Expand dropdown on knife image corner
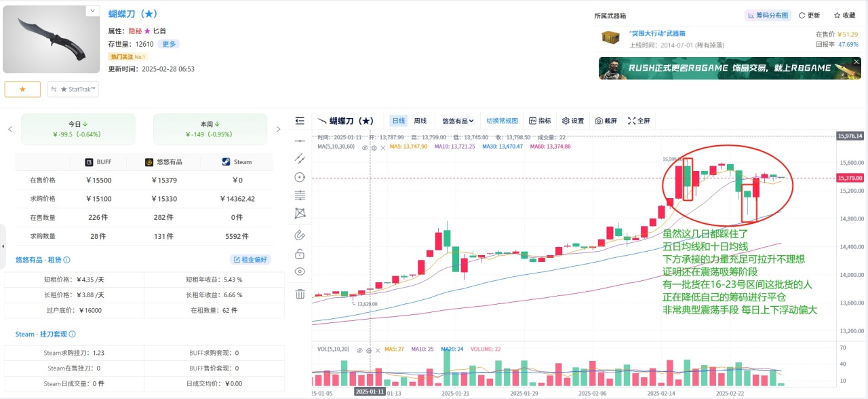The height and width of the screenshot is (399, 868). (92, 11)
